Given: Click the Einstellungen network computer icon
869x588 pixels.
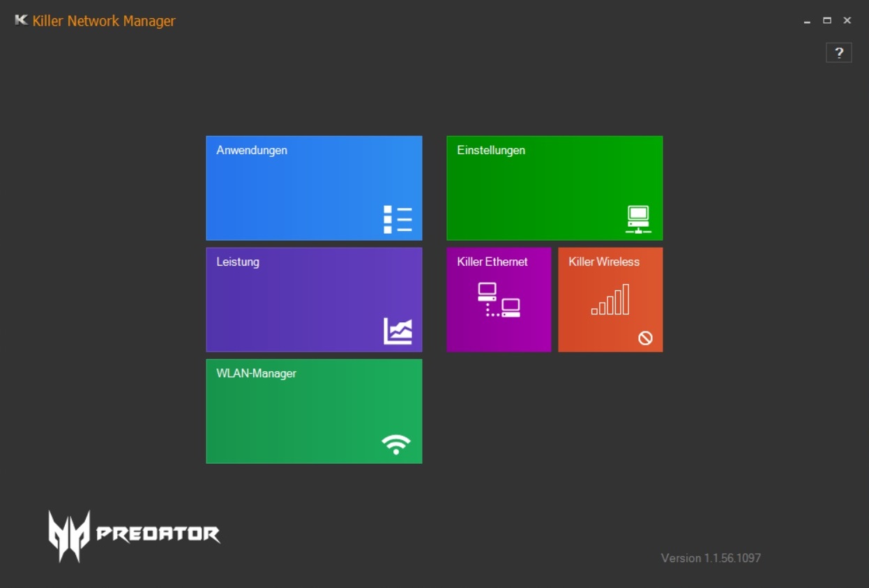Looking at the screenshot, I should [638, 220].
